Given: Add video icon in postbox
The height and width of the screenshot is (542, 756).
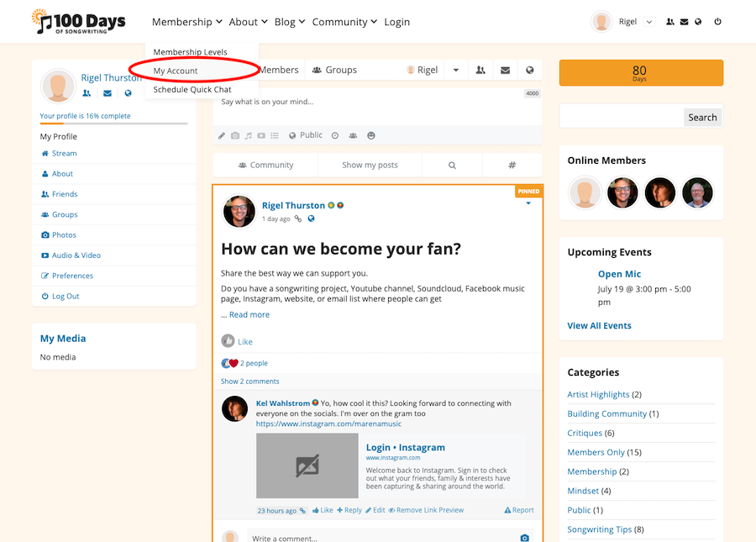Looking at the screenshot, I should pos(261,136).
